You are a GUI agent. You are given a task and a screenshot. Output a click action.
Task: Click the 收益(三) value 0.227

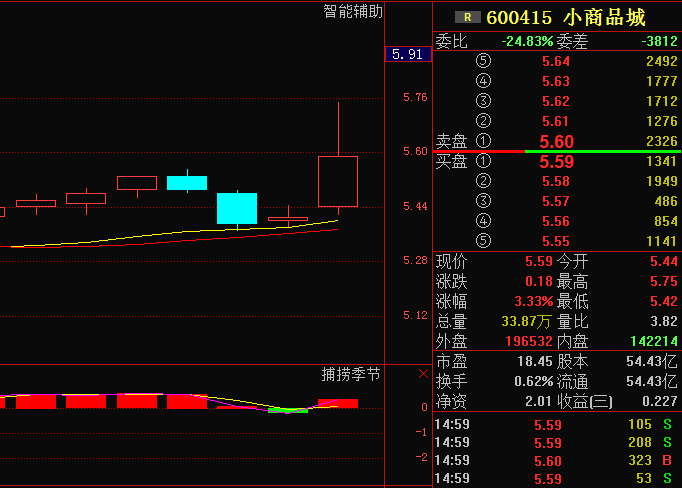pos(660,401)
